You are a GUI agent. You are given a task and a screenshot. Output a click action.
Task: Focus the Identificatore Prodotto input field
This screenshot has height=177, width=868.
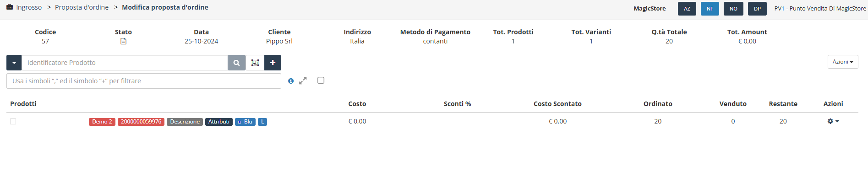pos(125,63)
